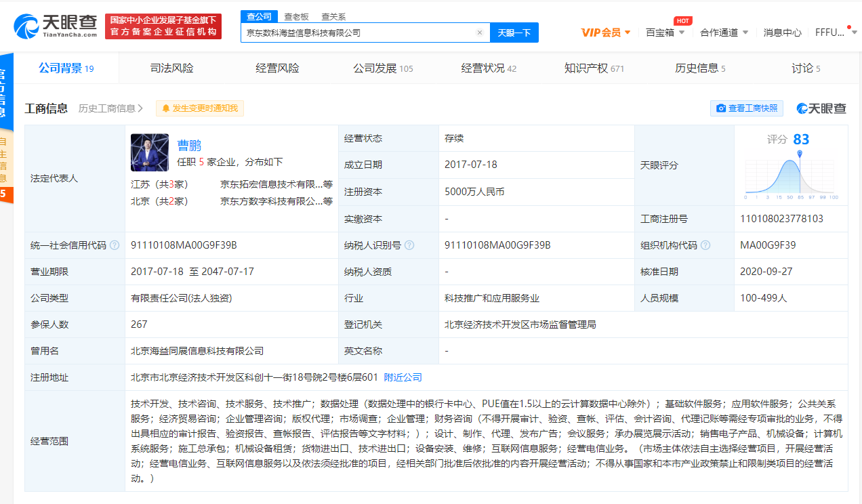Open legal representative 曹鹏 name link
Image resolution: width=862 pixels, height=504 pixels.
[x=189, y=145]
